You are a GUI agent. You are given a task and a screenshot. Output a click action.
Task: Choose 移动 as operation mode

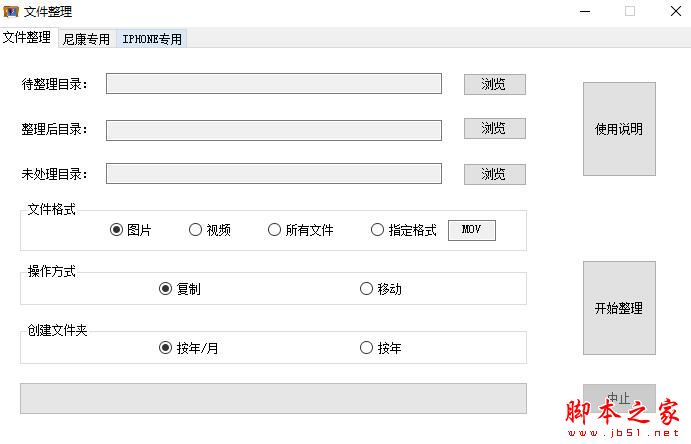click(366, 289)
